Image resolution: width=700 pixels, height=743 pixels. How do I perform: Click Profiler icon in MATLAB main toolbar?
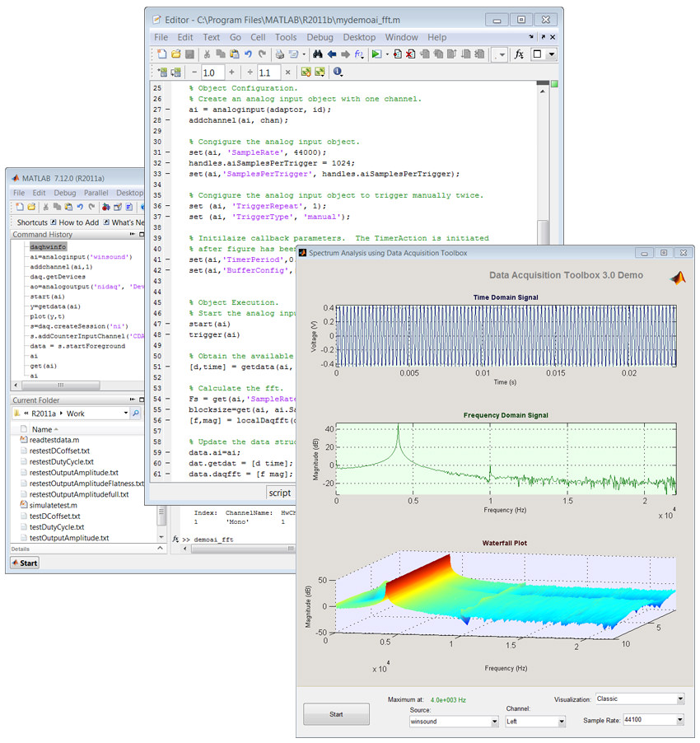click(x=128, y=207)
